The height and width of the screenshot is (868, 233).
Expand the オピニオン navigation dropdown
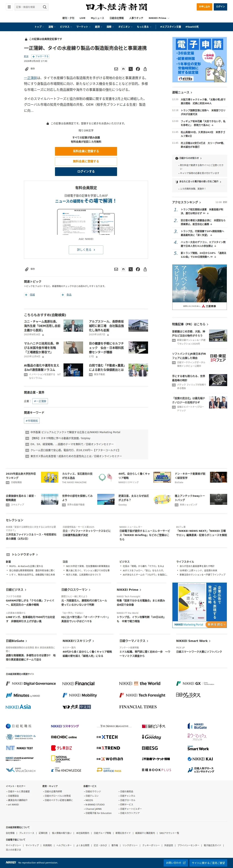(x=125, y=27)
